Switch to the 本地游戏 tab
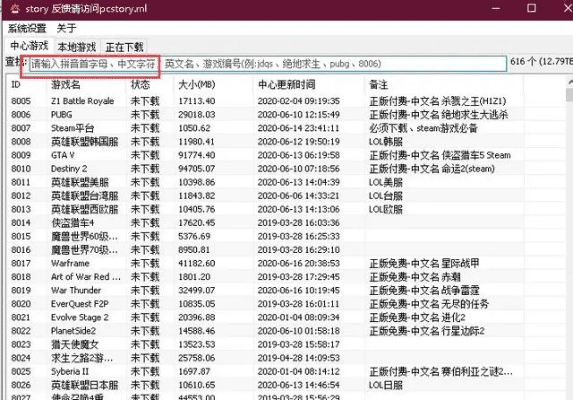The width and height of the screenshot is (573, 400). (76, 47)
